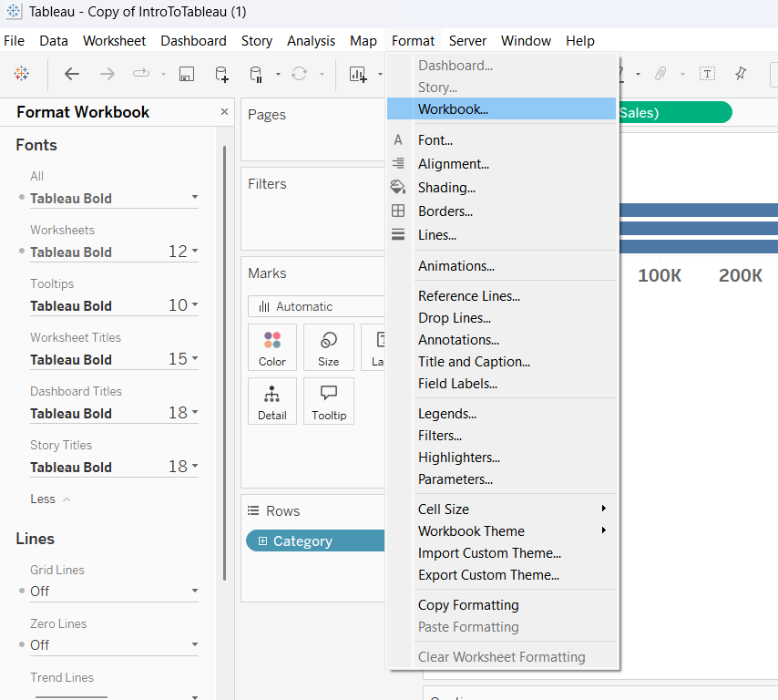Click the Tooltip marks card button

tap(329, 401)
